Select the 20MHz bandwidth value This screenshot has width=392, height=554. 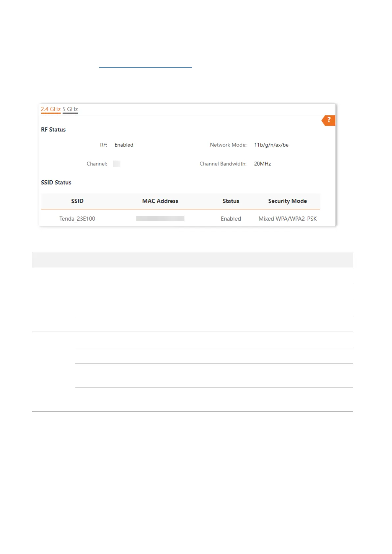click(262, 164)
